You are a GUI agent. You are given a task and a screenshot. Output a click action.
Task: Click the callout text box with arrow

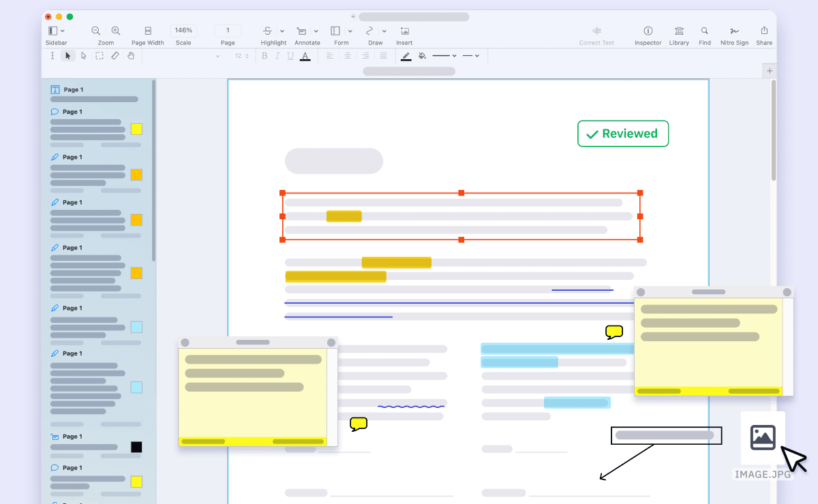(x=666, y=435)
